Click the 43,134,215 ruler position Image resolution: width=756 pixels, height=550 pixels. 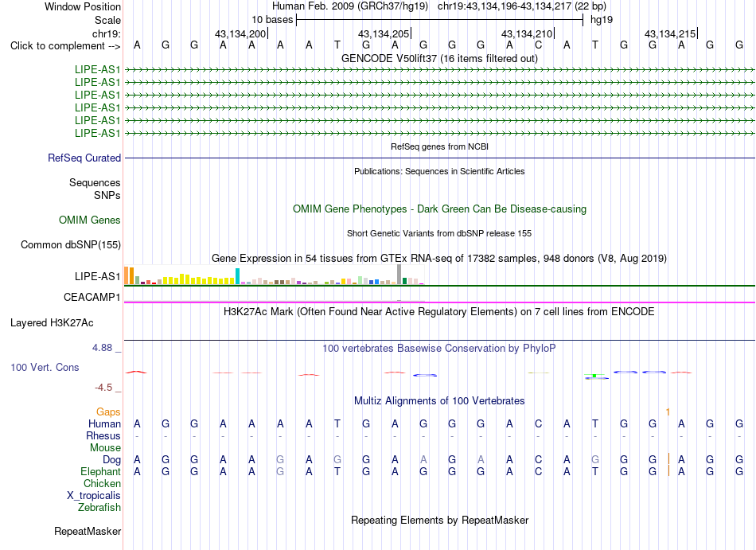pyautogui.click(x=670, y=33)
